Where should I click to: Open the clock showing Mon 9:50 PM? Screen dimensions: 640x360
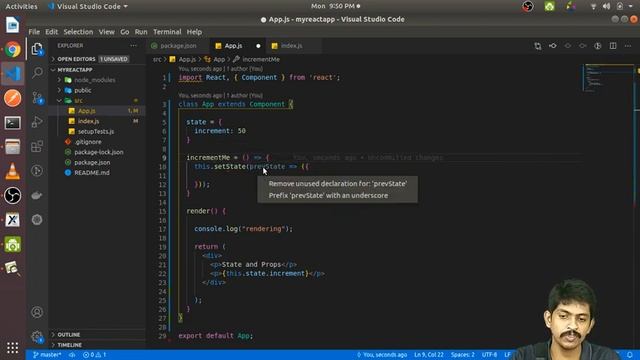click(335, 6)
